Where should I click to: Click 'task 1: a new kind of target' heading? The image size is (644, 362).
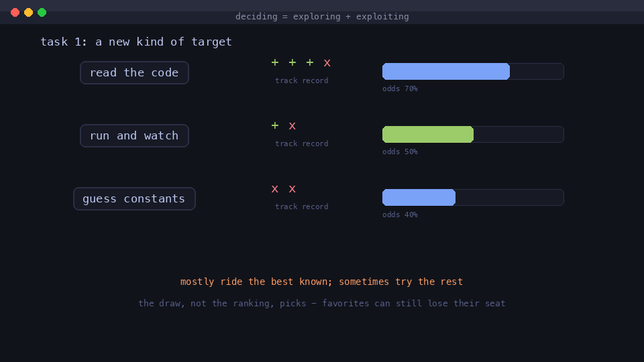point(136,42)
